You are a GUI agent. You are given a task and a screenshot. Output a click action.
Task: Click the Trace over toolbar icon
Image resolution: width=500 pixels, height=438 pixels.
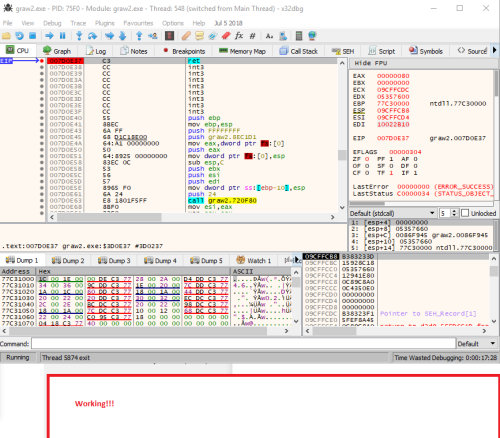tap(122, 36)
